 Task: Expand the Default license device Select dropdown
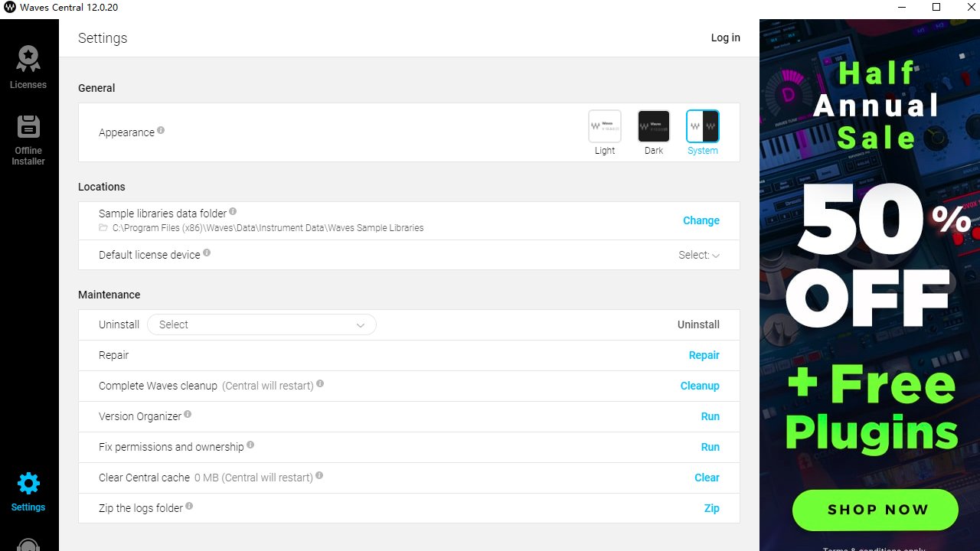coord(699,255)
